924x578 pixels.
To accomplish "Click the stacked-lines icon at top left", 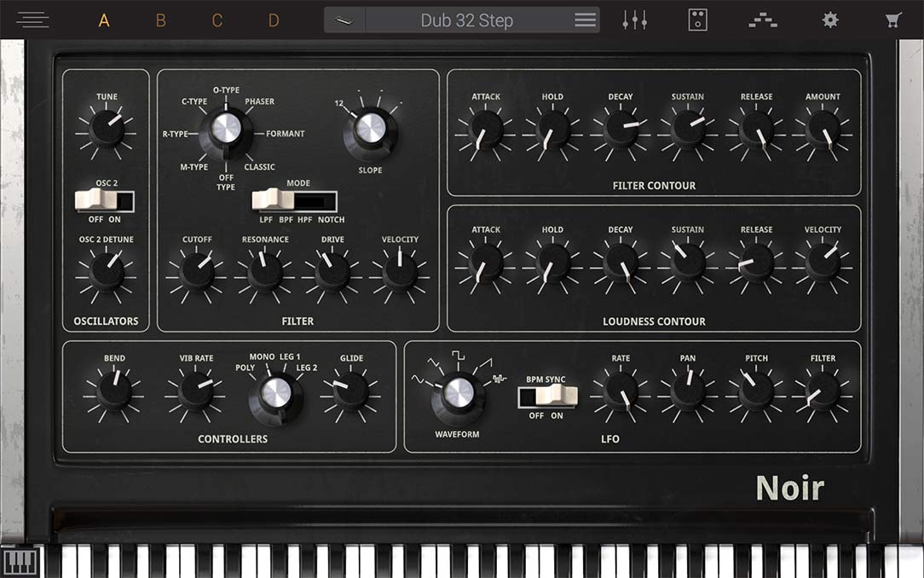I will pos(32,20).
